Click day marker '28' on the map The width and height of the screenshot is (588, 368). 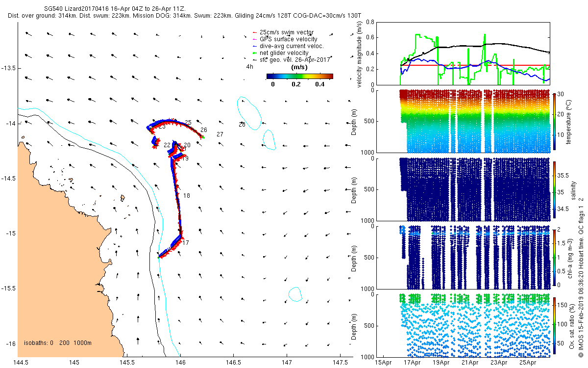coord(242,125)
